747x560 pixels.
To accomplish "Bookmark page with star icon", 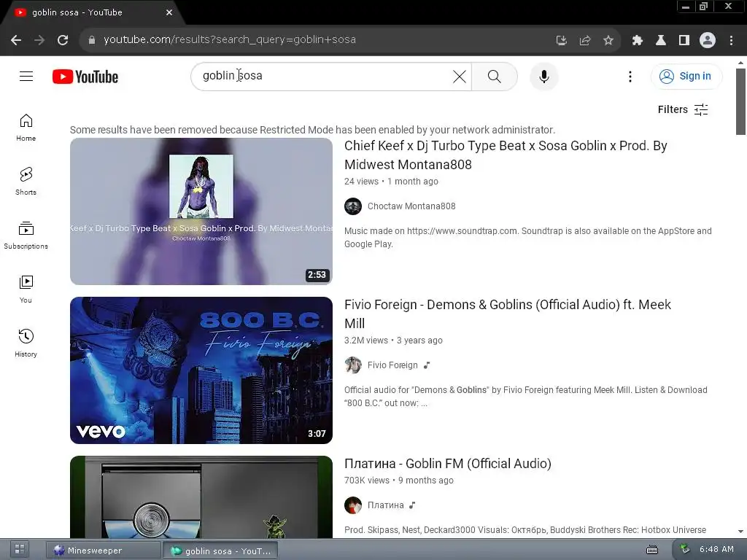I will pos(608,40).
